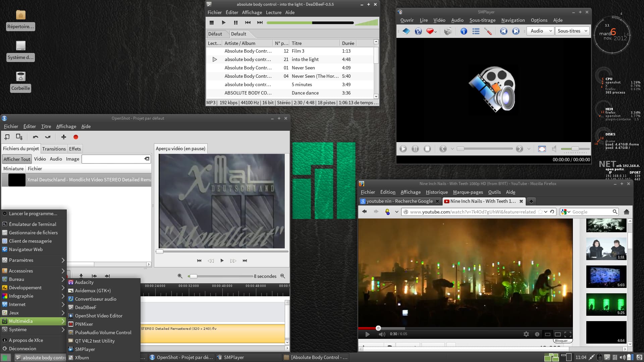Click the next track button in DeaDBeeF
Viewport: 644px width, 362px height.
260,23
